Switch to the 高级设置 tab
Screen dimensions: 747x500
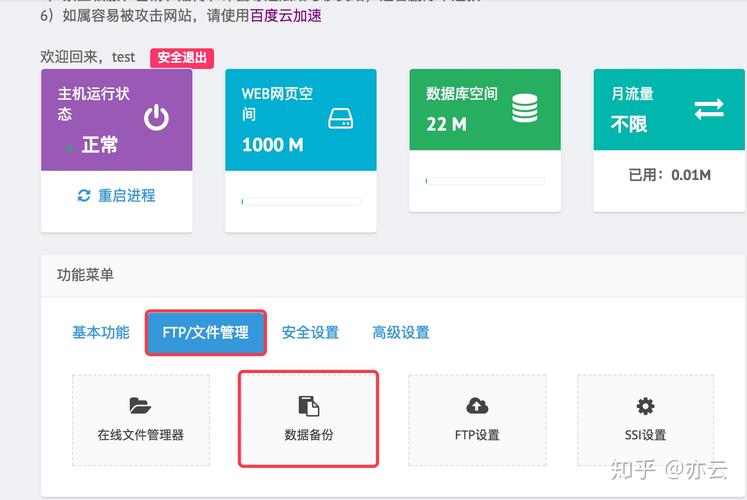(x=401, y=332)
